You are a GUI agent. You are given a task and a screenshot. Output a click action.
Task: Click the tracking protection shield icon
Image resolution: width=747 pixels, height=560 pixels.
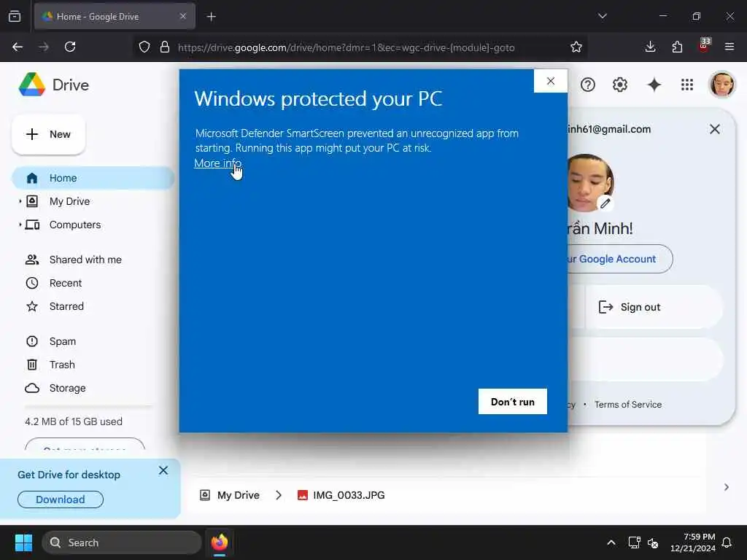(x=144, y=47)
